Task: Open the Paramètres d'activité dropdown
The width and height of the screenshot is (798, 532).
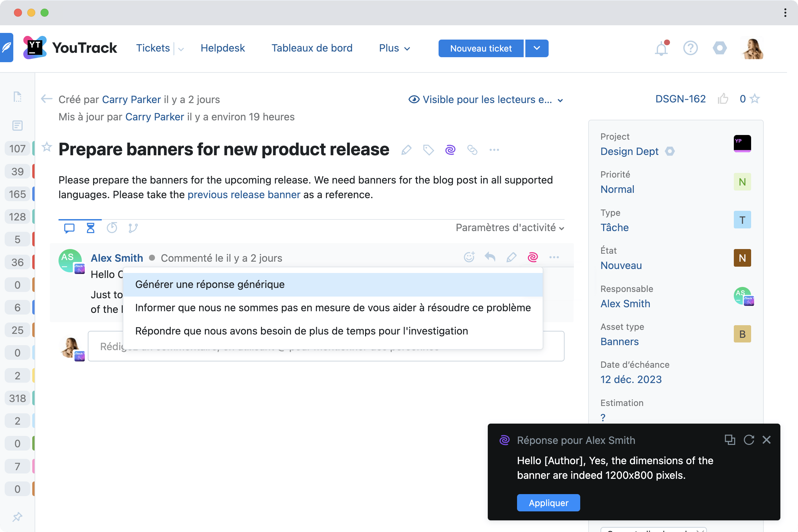Action: (510, 228)
